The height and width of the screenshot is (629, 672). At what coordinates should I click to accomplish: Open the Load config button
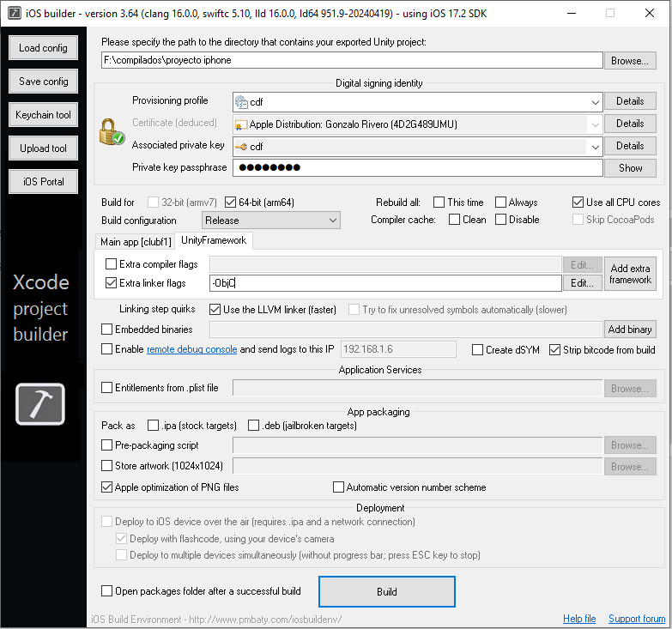click(x=43, y=47)
